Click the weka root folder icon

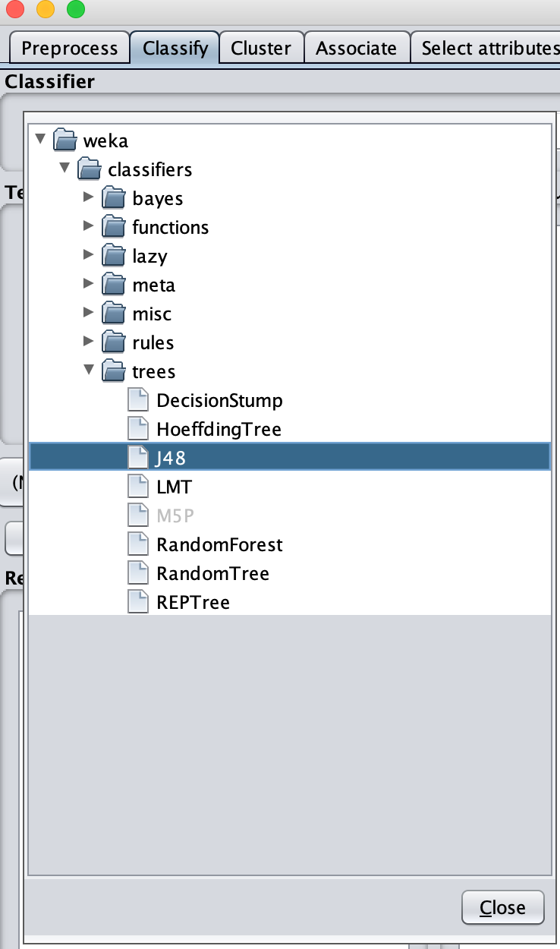click(65, 141)
